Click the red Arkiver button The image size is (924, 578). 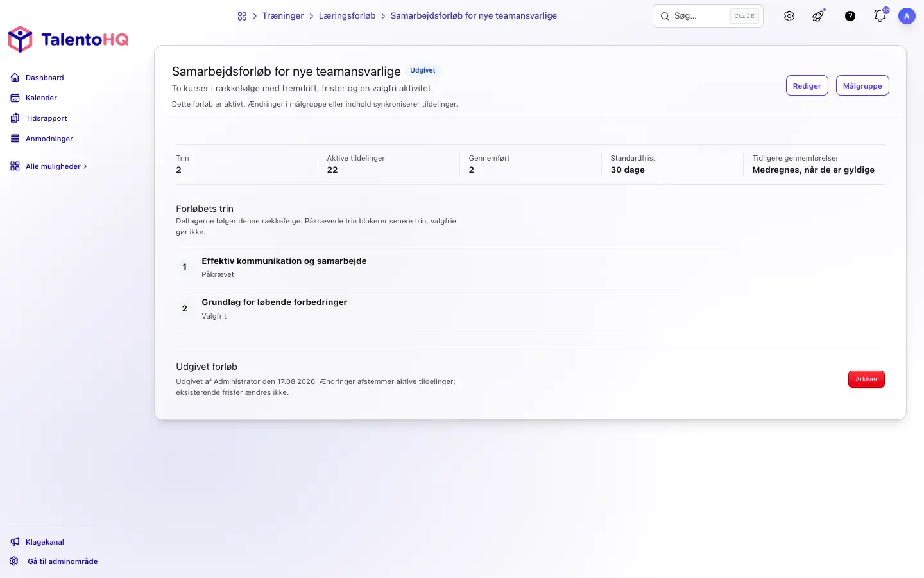tap(866, 380)
